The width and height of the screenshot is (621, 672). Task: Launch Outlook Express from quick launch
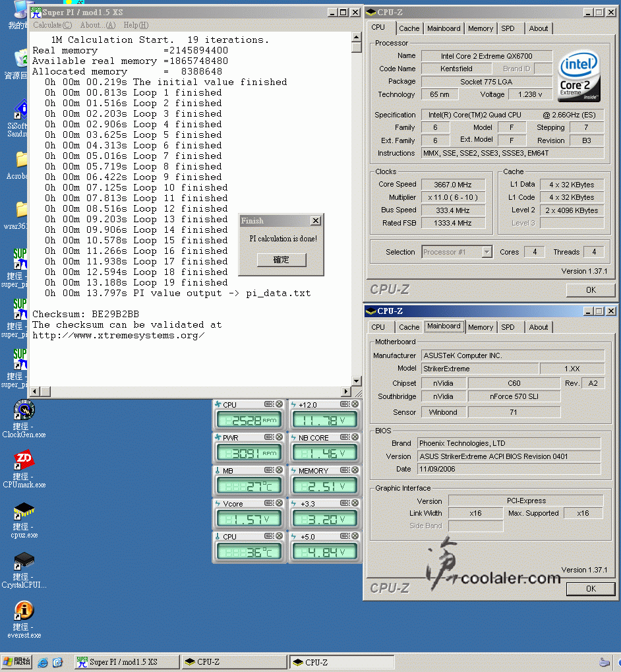[58, 663]
